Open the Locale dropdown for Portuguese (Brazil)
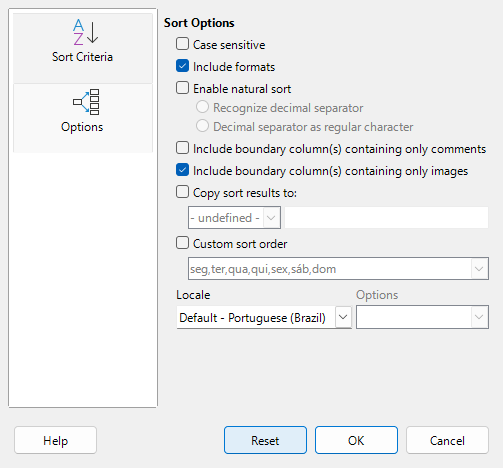The height and width of the screenshot is (468, 503). coord(264,317)
